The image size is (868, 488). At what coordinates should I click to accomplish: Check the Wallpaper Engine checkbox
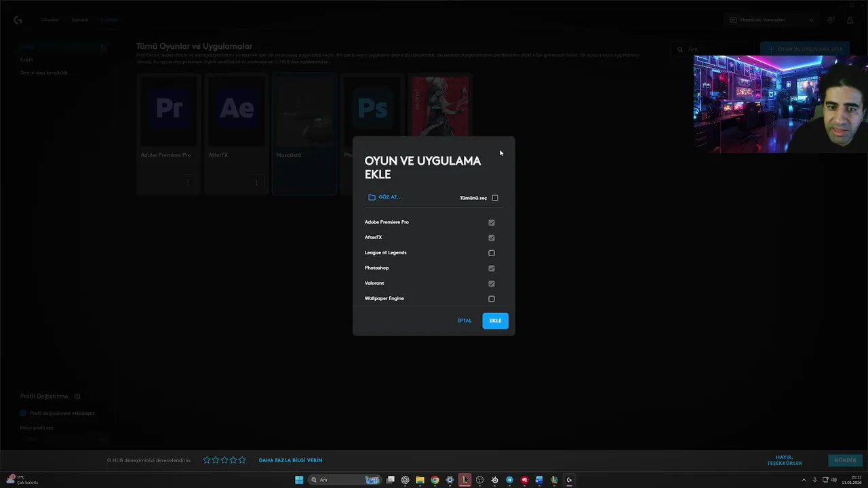point(492,299)
